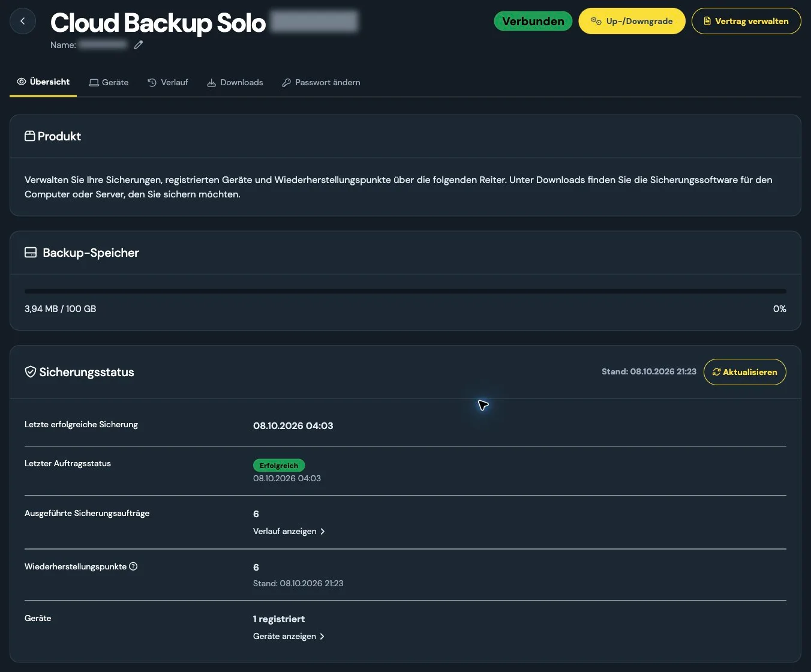811x672 pixels.
Task: Click the '1 registriert' devices value
Action: coord(279,619)
